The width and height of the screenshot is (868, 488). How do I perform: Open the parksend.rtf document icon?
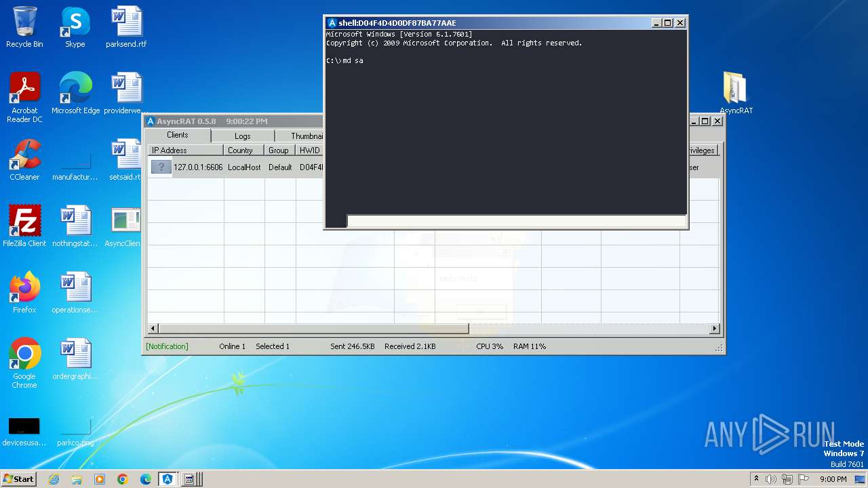pos(126,27)
